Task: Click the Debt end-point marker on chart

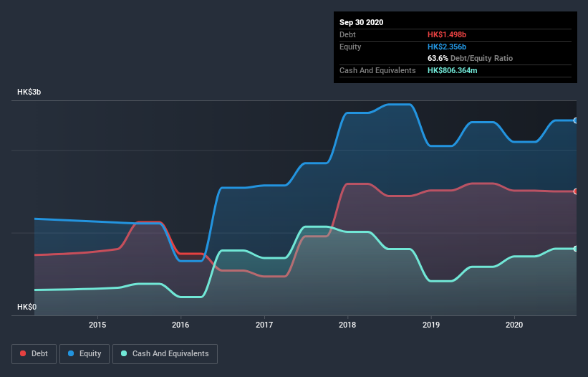Action: [x=576, y=191]
